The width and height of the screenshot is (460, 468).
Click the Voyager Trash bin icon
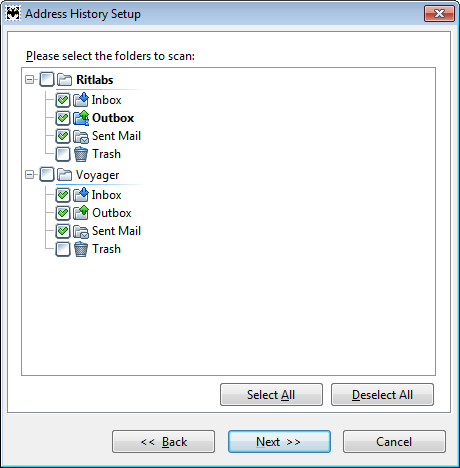click(x=81, y=249)
